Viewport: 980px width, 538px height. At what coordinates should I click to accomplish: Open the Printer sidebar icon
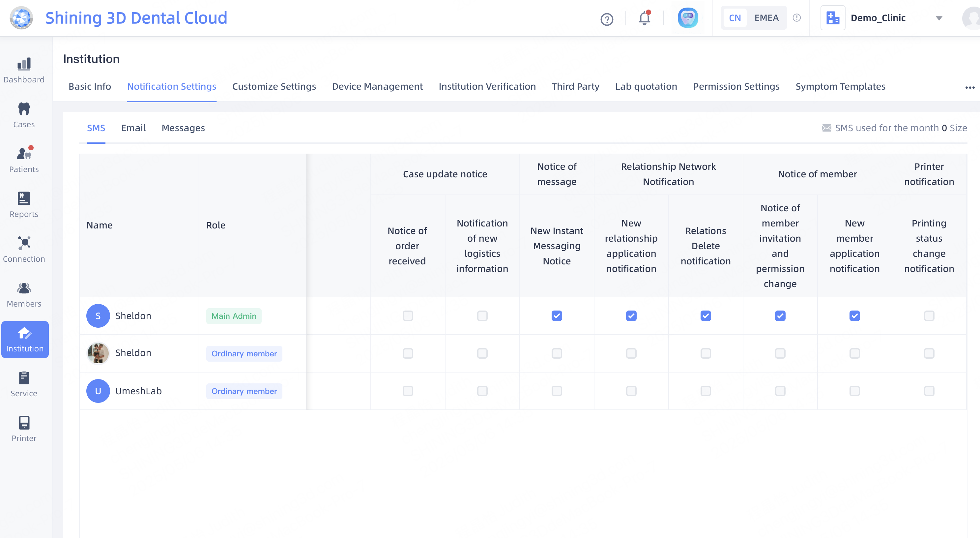pyautogui.click(x=24, y=423)
